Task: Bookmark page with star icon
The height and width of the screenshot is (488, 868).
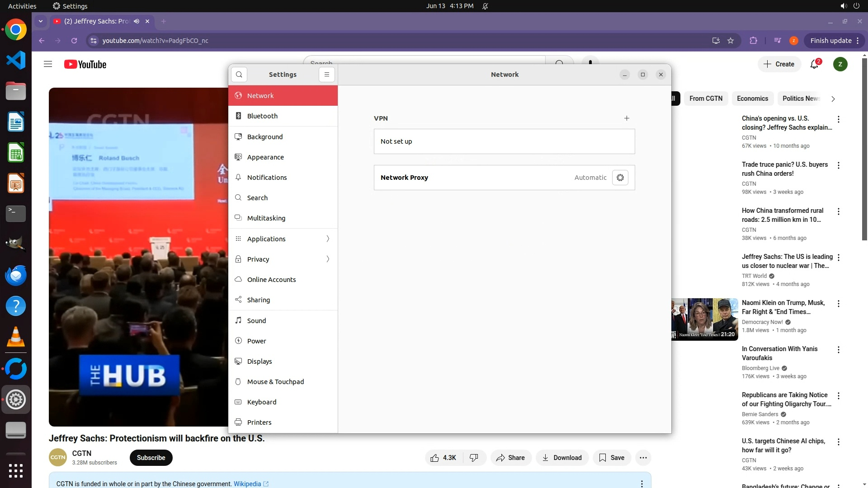Action: (731, 41)
